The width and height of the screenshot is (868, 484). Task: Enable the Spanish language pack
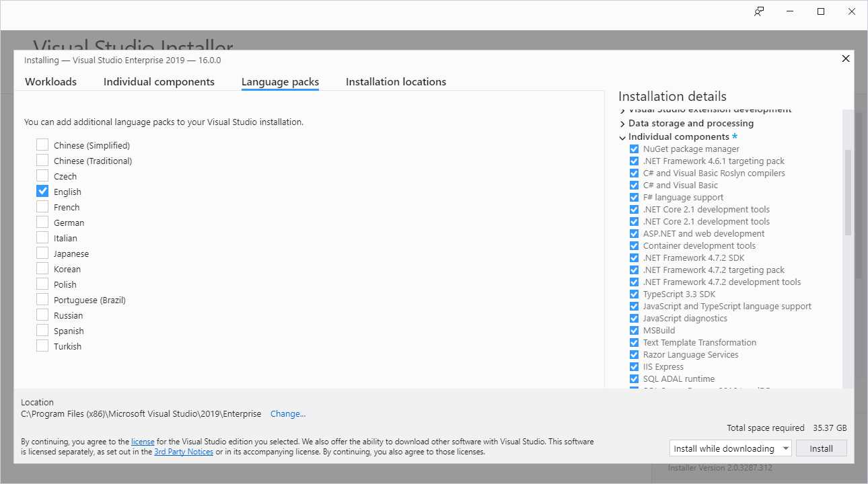coord(42,330)
